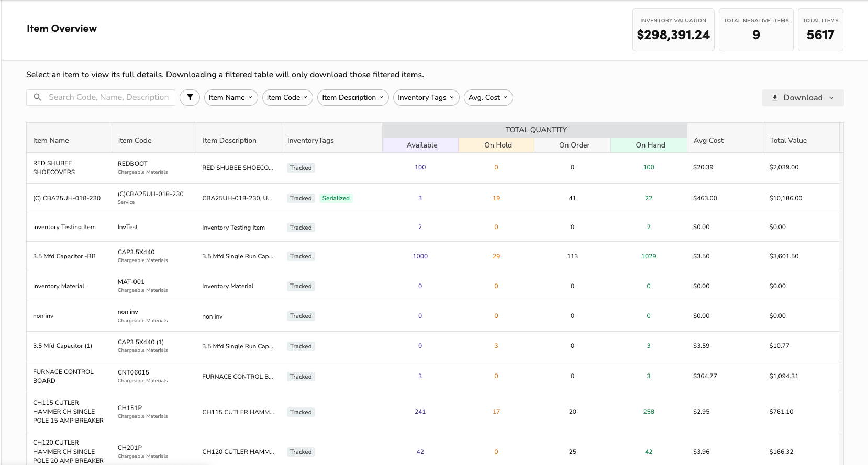Open the RED SHUBEE SHOECOVERS item
The height and width of the screenshot is (465, 868).
pos(53,167)
